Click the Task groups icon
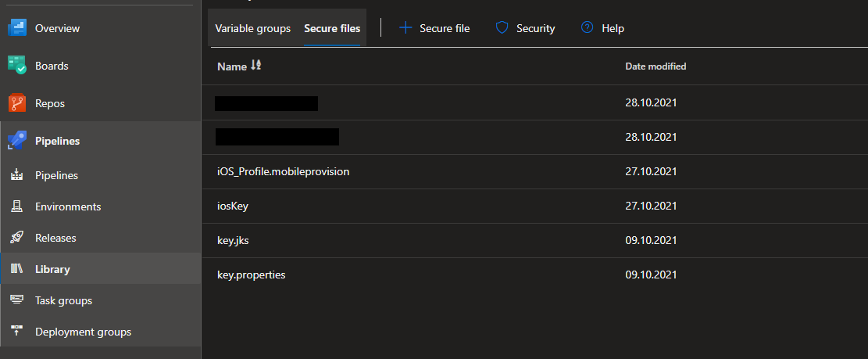Screen dimensions: 868x359 coord(17,300)
